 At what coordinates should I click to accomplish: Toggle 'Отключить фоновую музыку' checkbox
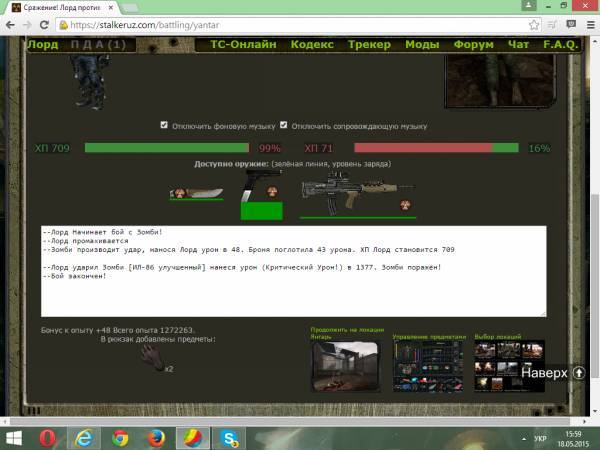point(165,125)
